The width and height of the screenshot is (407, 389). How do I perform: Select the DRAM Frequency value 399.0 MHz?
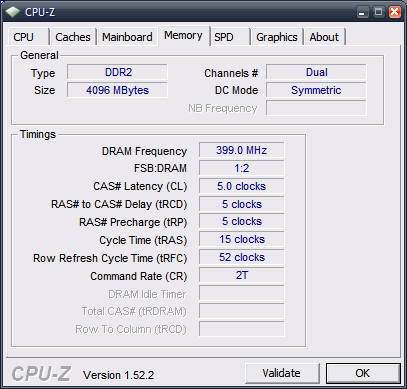pos(242,150)
